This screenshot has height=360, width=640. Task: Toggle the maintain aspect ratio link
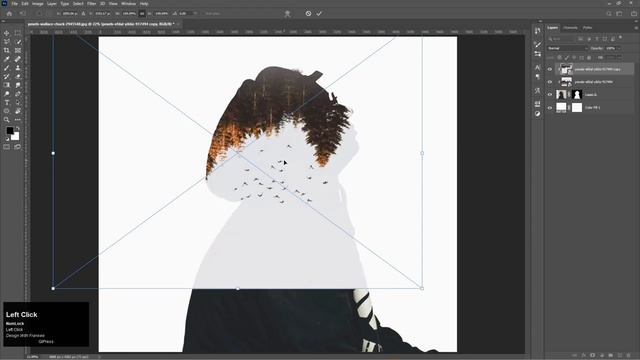(142, 13)
